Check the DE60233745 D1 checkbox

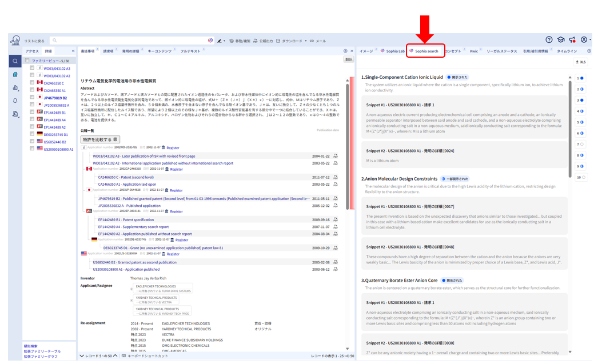[x=32, y=134]
